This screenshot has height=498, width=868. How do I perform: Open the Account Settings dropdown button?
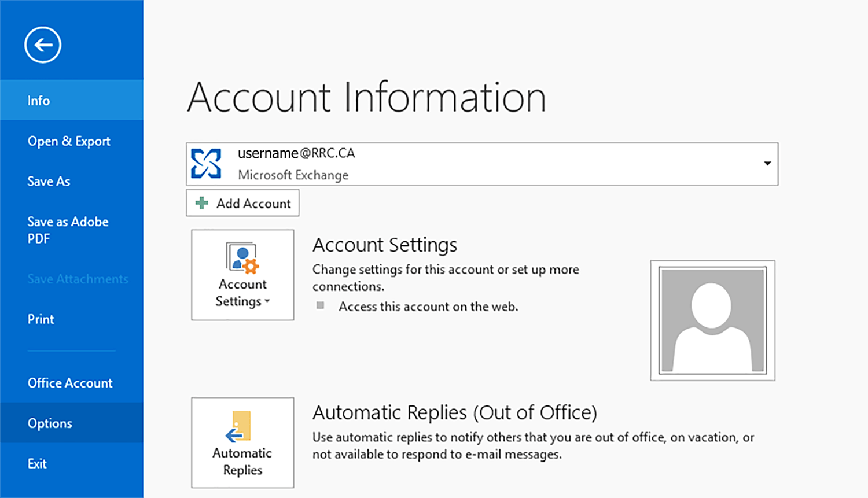(242, 293)
